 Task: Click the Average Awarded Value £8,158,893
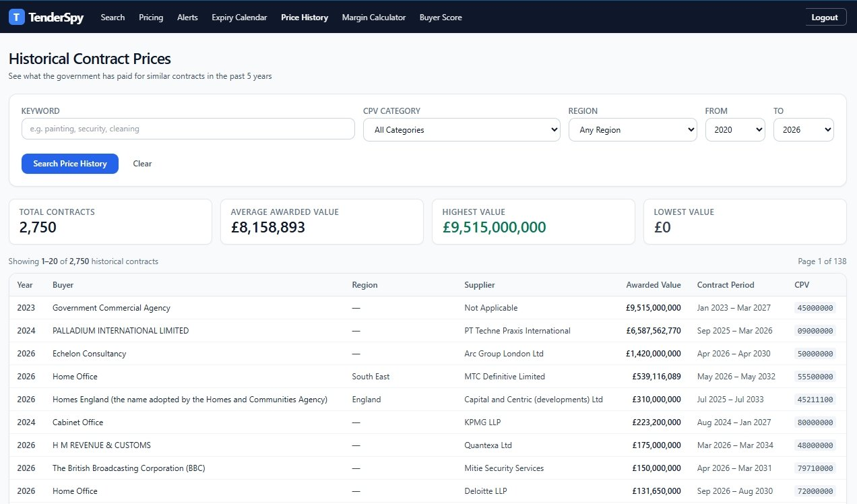tap(268, 228)
